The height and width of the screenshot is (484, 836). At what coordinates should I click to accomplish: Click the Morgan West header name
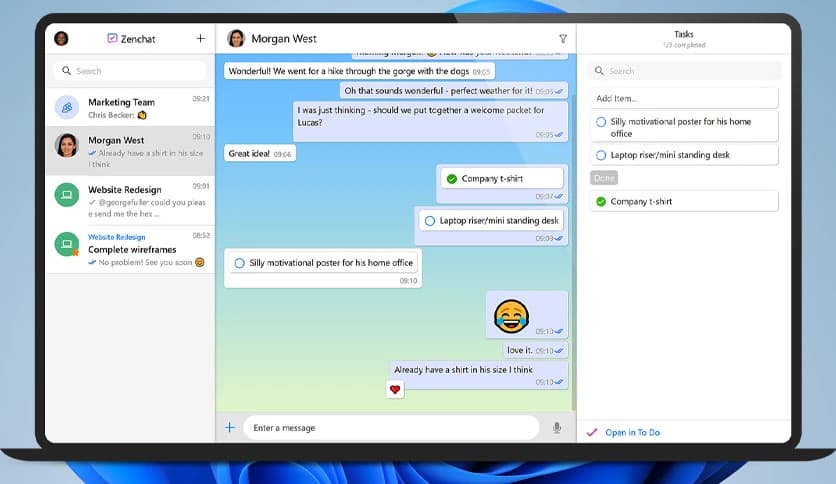click(x=284, y=38)
